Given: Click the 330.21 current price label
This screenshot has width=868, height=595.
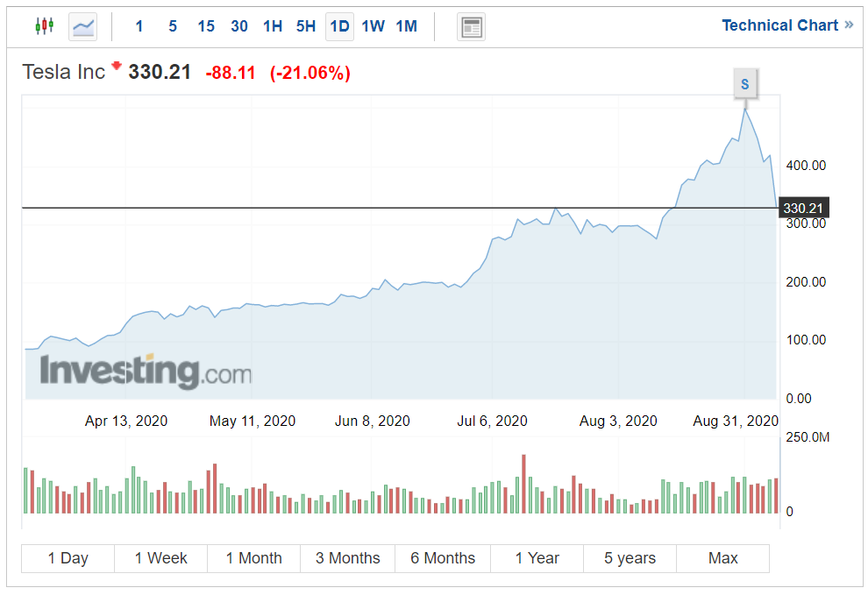Looking at the screenshot, I should 803,208.
